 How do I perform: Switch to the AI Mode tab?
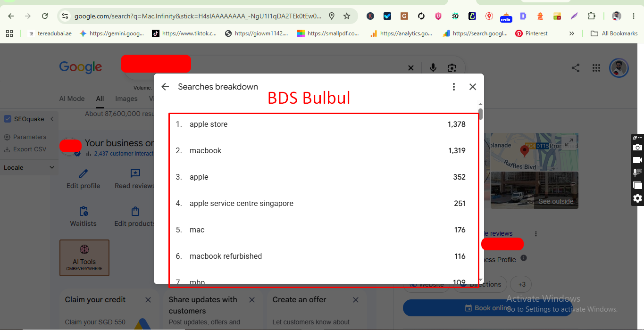coord(72,99)
